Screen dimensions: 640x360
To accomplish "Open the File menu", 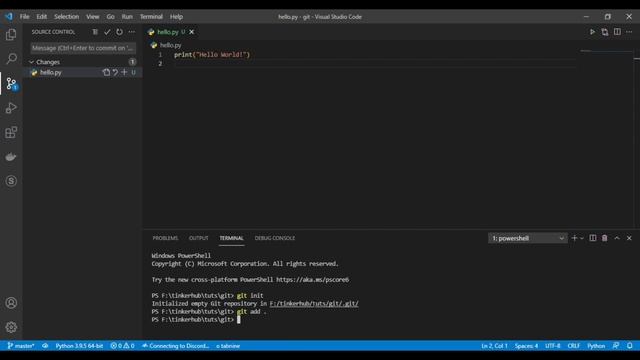I will (x=24, y=17).
